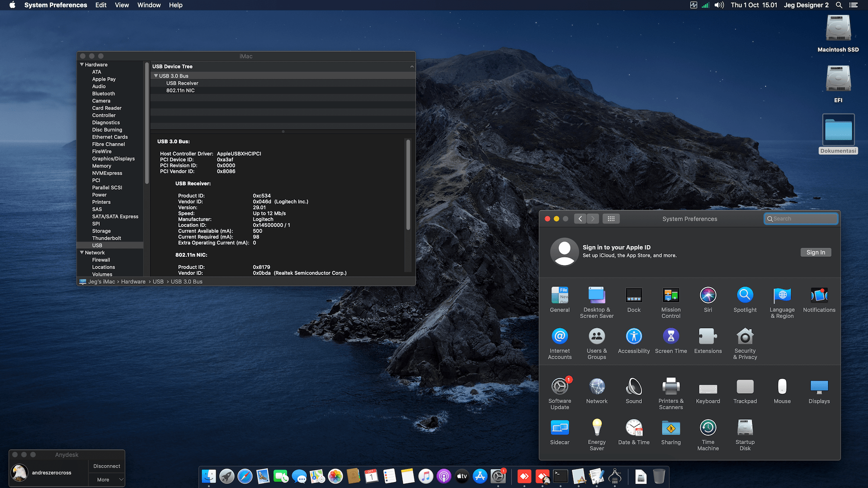Open Software Update with the notification badge
The height and width of the screenshot is (488, 868).
click(560, 386)
